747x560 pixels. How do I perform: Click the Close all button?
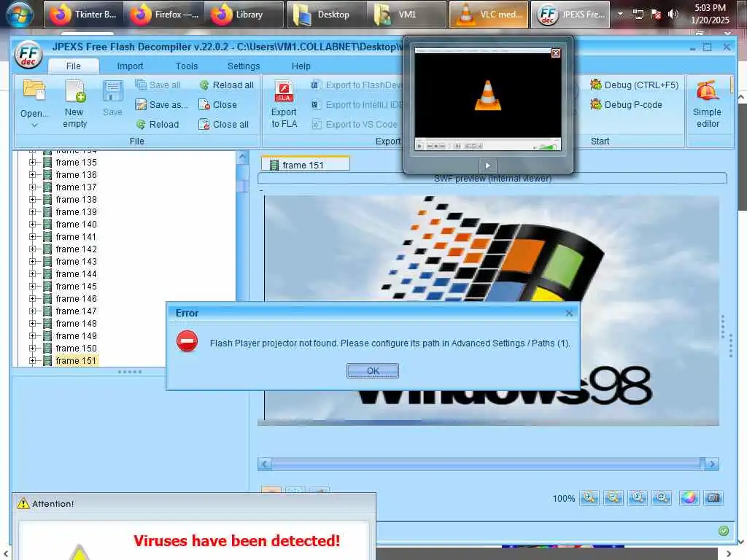click(224, 124)
